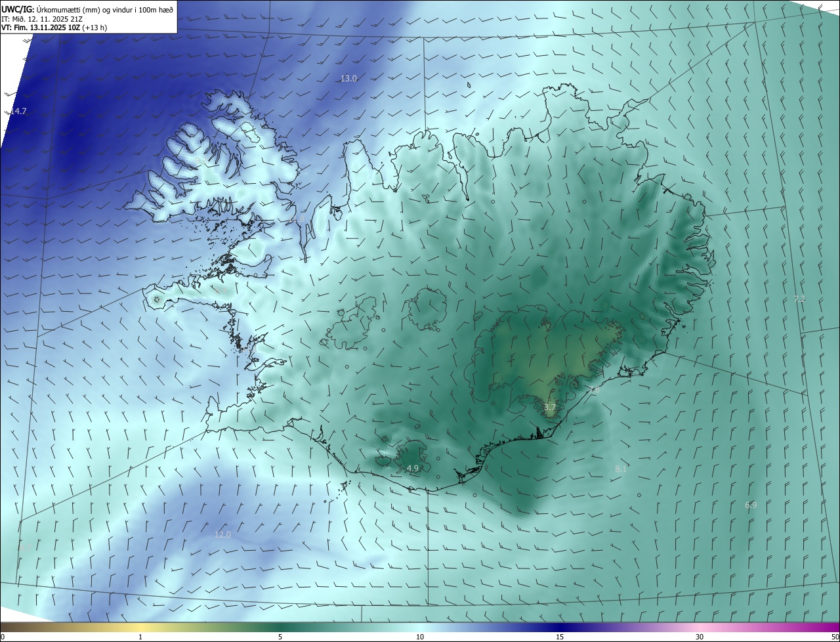Viewport: 840px width, 642px height.
Task: Click the initial time line 'IT: Mið. 12. 11. 2025 21Z'
Action: point(42,19)
